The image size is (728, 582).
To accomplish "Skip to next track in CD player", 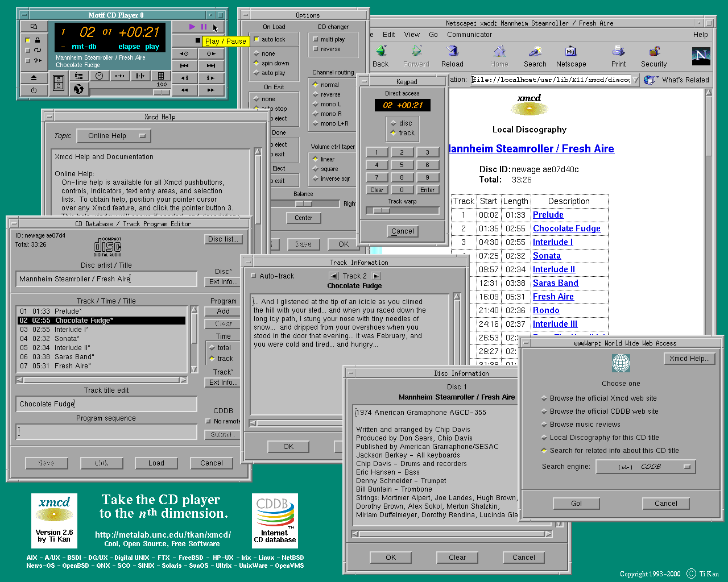I will click(x=210, y=65).
